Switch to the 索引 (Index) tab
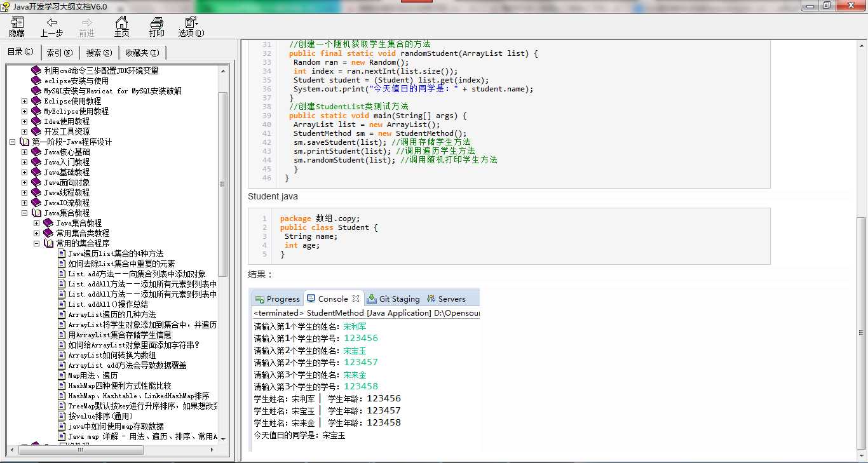 pyautogui.click(x=60, y=53)
